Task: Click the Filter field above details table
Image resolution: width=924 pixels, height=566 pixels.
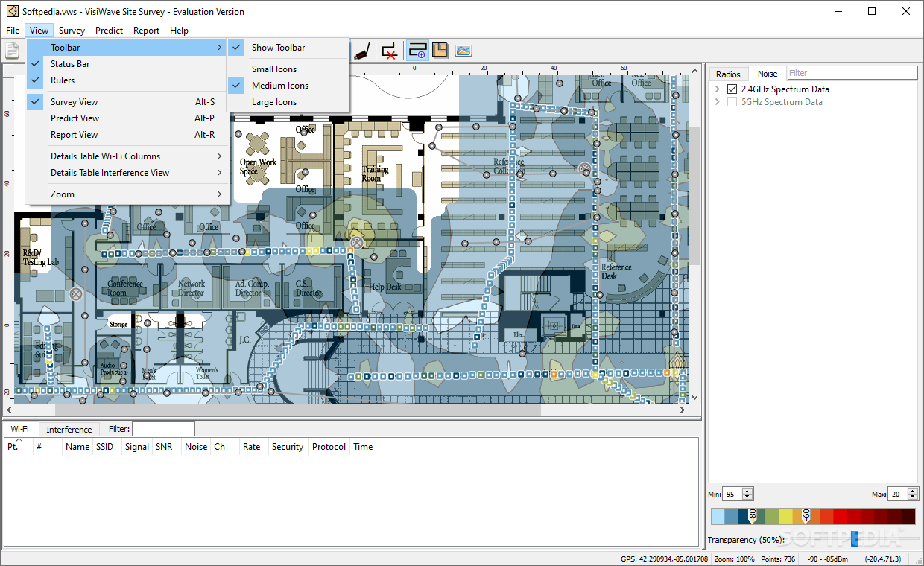Action: [163, 428]
